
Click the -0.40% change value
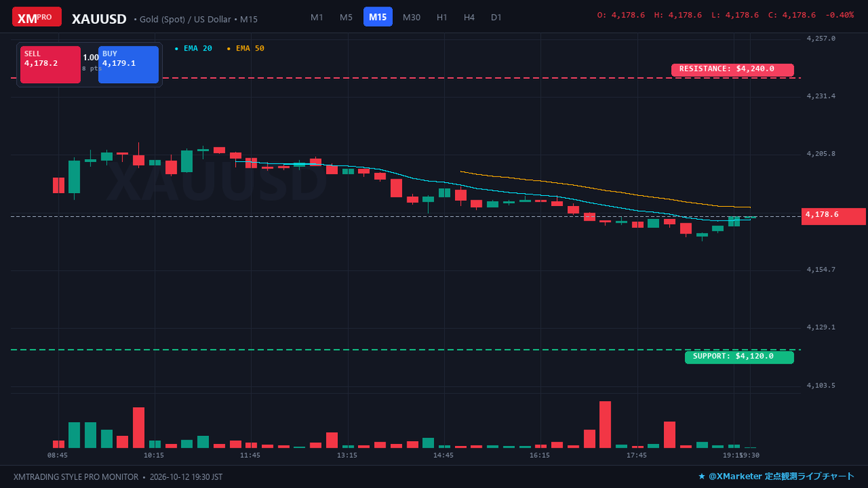tap(840, 15)
